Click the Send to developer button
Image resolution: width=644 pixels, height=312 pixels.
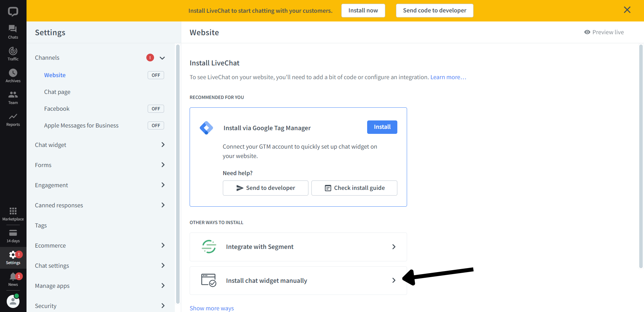tap(265, 188)
